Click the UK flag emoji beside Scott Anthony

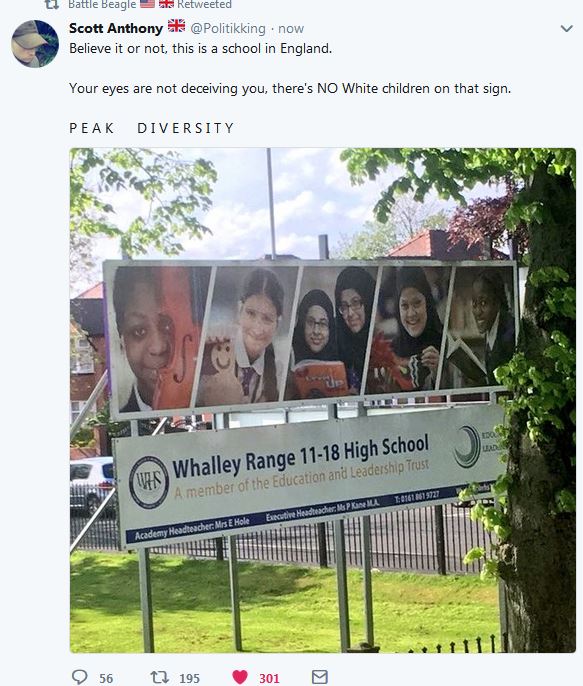click(x=177, y=26)
